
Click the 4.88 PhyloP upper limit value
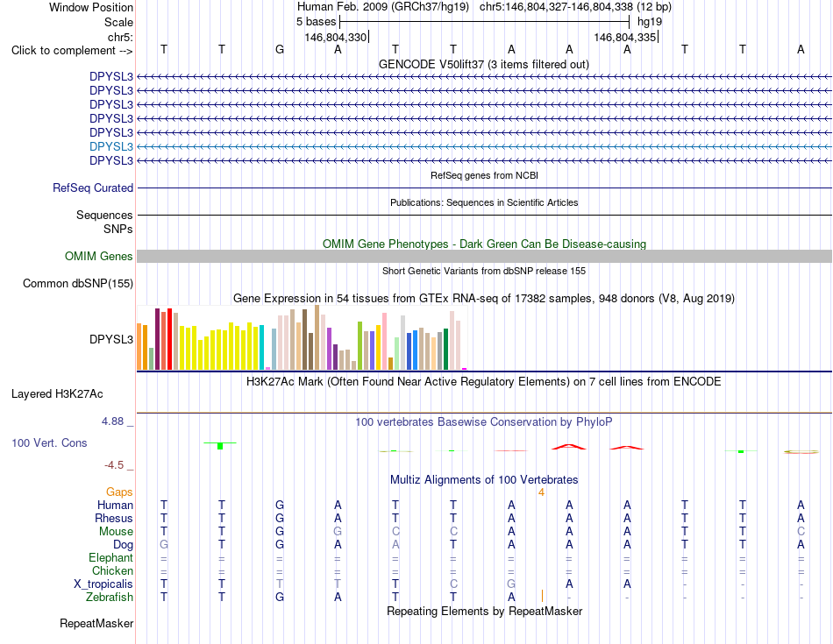coord(112,421)
